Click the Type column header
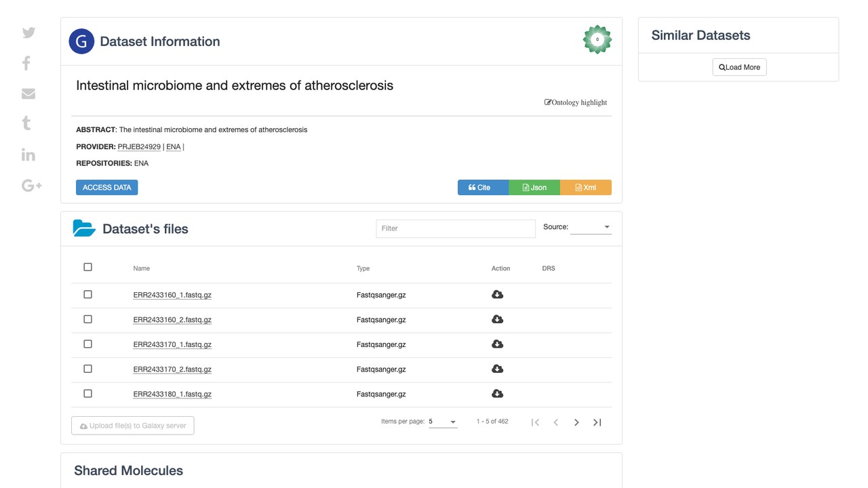 pyautogui.click(x=363, y=268)
